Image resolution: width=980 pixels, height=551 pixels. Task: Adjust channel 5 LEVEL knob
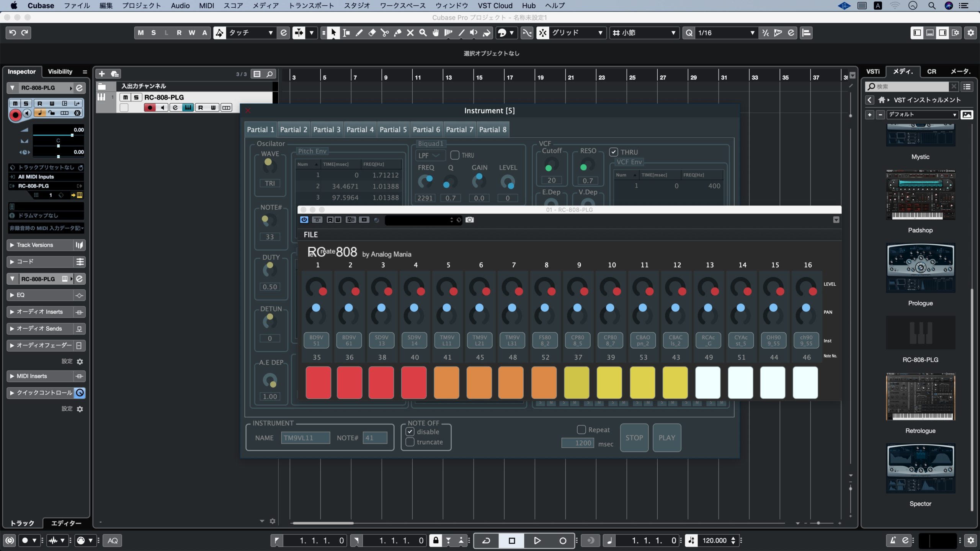447,288
